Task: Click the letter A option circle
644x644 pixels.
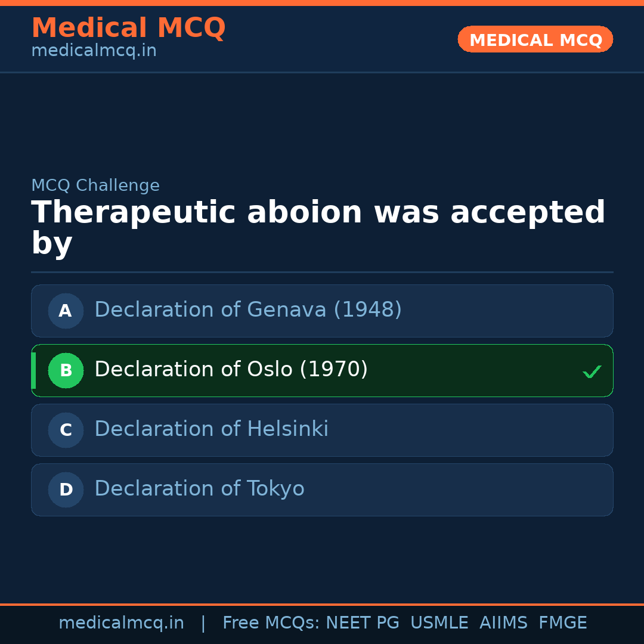Action: [x=66, y=311]
